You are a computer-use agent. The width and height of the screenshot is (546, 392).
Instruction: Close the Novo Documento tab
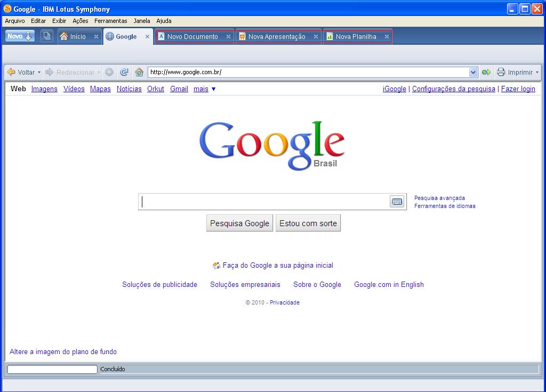point(228,36)
